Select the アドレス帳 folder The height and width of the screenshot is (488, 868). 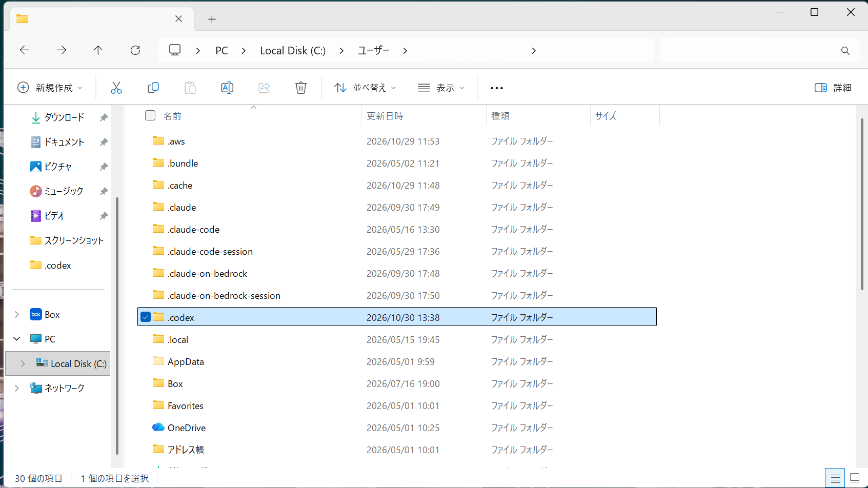[397, 450]
